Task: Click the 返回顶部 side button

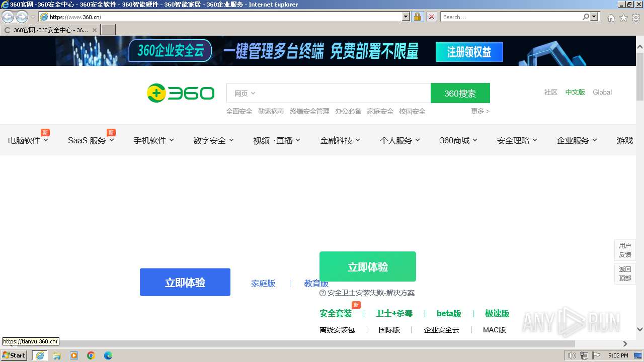Action: [625, 274]
